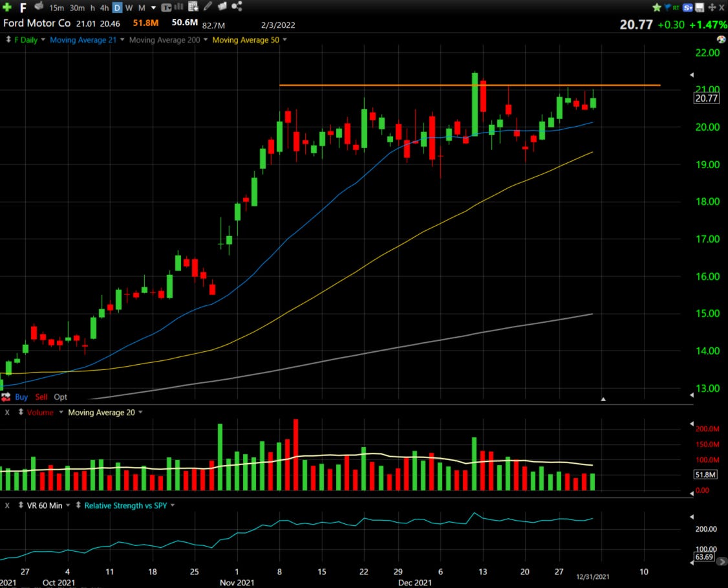Click the blue flag filter icon
This screenshot has width=728, height=588.
667,7
